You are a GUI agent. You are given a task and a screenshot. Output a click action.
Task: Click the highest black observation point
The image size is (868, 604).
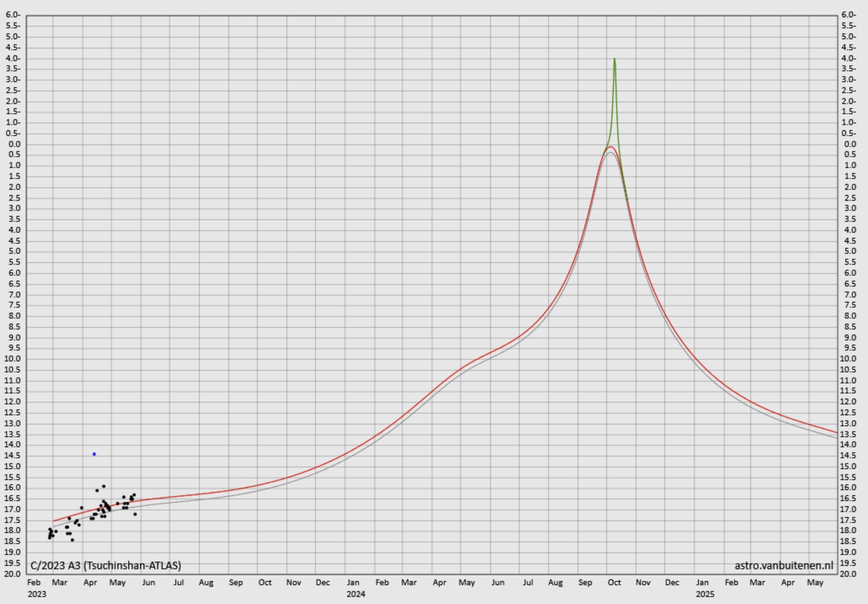click(103, 486)
